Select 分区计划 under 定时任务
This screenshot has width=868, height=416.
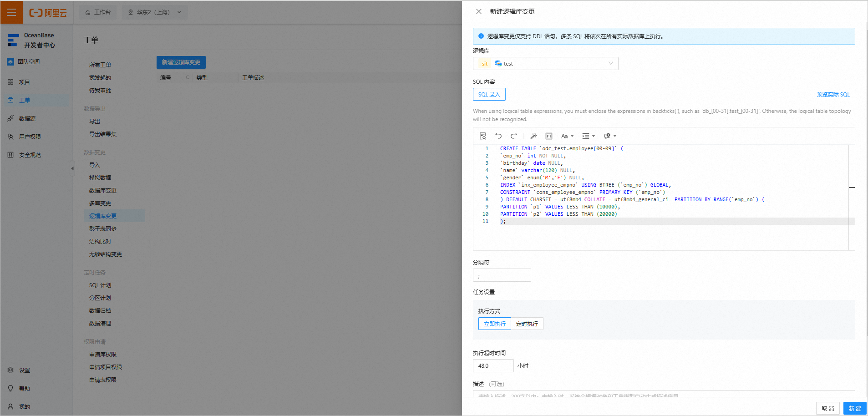tap(100, 298)
